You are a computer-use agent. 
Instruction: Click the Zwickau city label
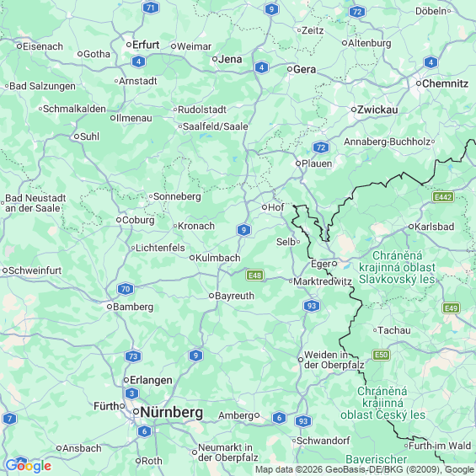coord(377,110)
